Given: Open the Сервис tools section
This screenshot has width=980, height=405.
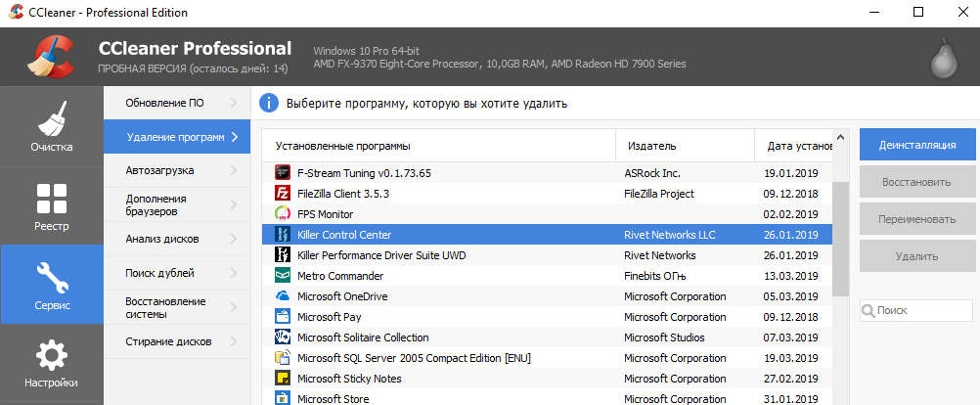Looking at the screenshot, I should pyautogui.click(x=51, y=284).
